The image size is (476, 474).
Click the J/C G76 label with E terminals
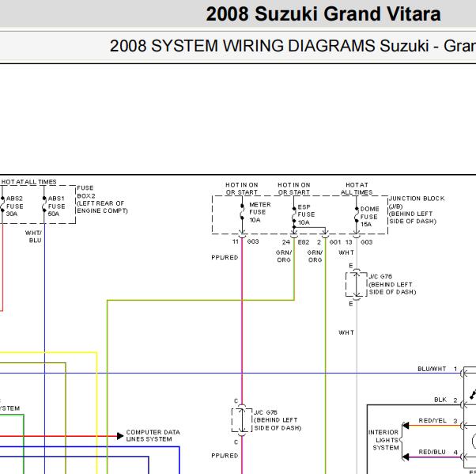(392, 284)
